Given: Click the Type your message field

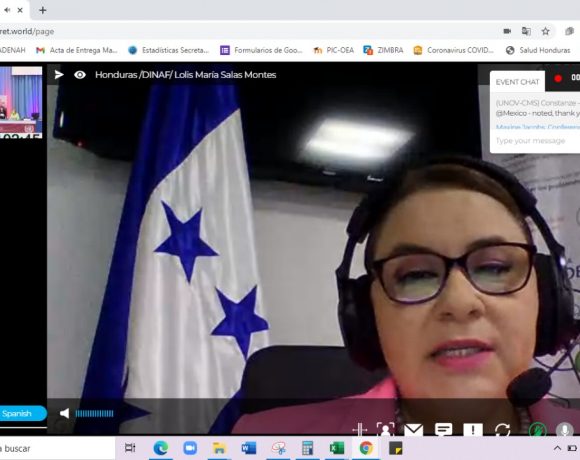Looking at the screenshot, I should [535, 141].
